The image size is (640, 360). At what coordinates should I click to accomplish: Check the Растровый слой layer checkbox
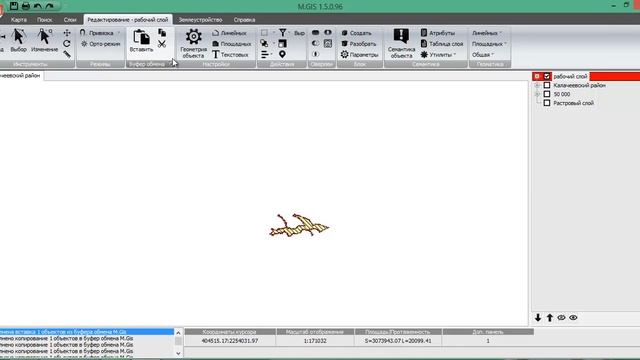point(547,103)
